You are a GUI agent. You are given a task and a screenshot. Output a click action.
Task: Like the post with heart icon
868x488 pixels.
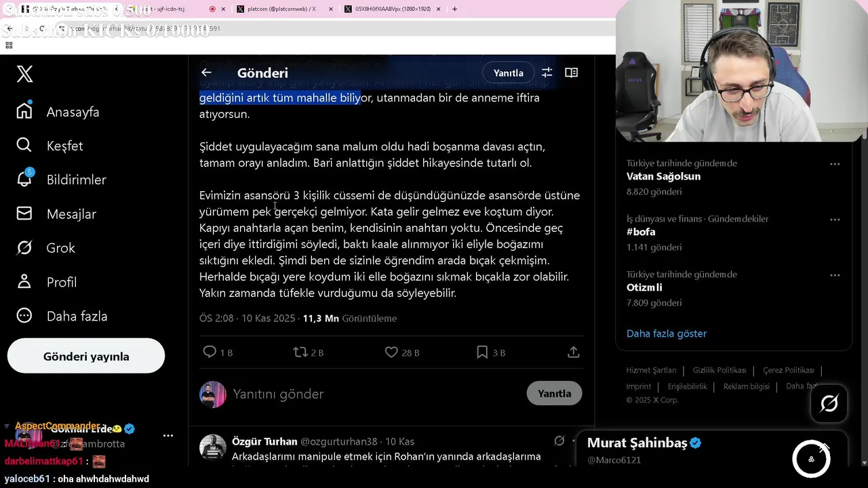point(401,352)
